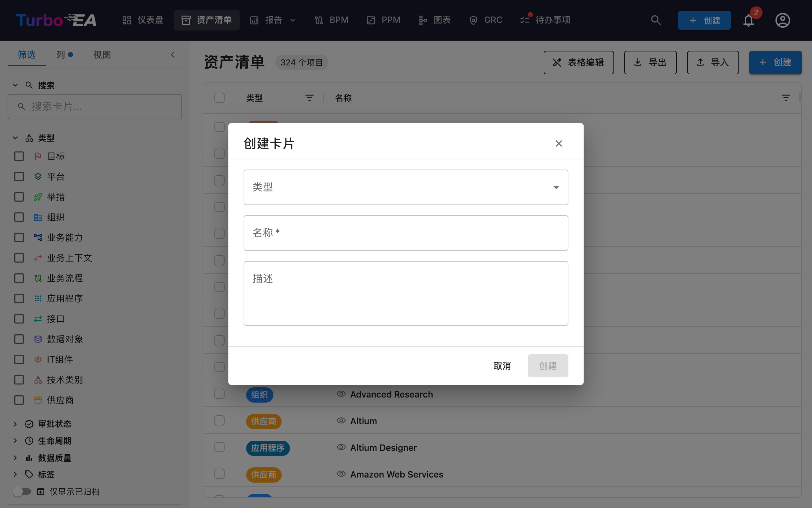Close the 创建卡片 dialog with X

pyautogui.click(x=559, y=144)
